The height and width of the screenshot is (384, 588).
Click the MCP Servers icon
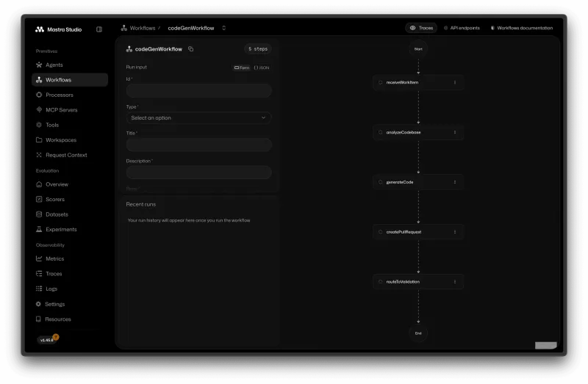point(39,110)
